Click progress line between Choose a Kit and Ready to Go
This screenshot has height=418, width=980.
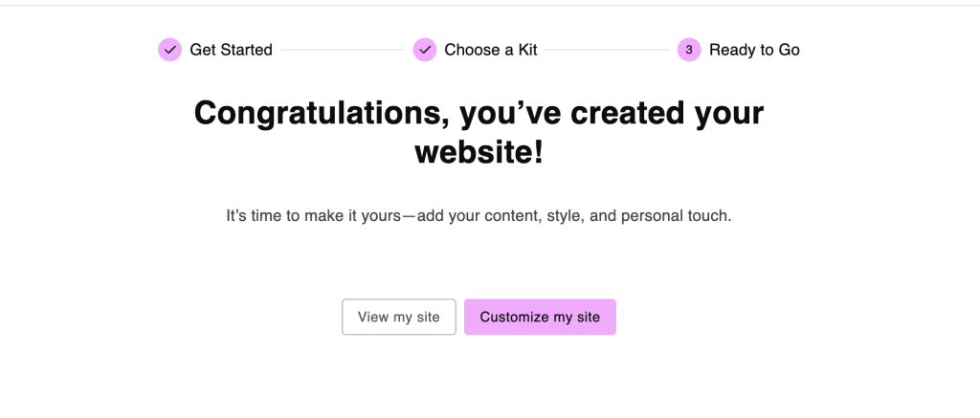point(607,50)
